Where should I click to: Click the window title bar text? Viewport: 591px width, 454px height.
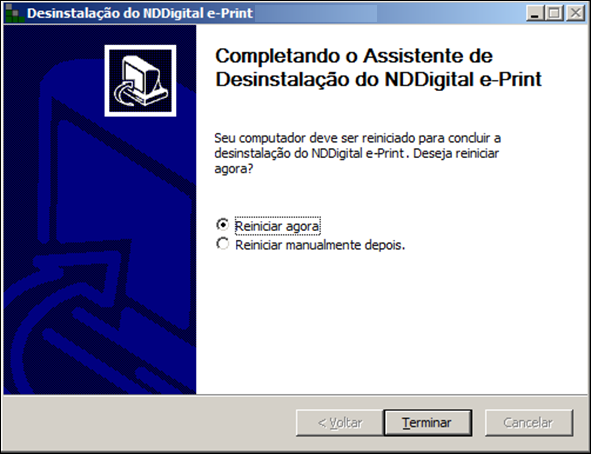(x=140, y=13)
